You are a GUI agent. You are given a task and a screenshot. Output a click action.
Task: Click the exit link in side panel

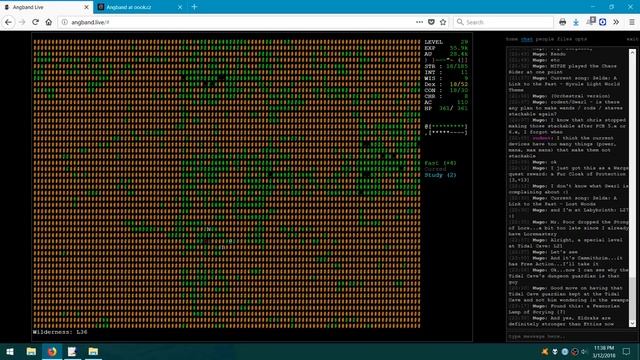pos(632,39)
